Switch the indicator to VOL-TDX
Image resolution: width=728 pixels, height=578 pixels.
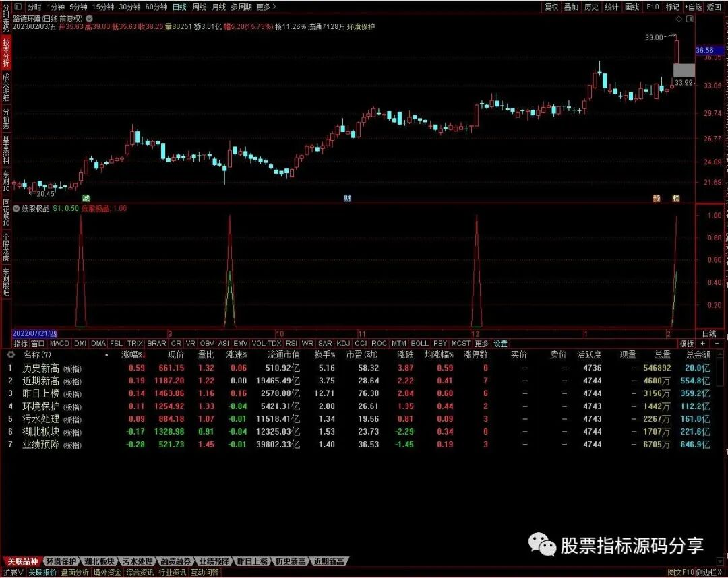[266, 344]
